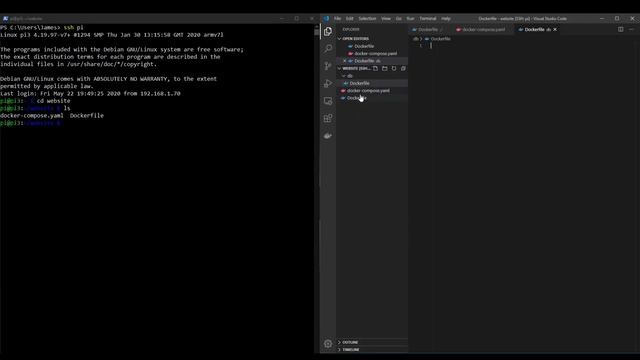
Task: Click the Manage gear icon
Action: (328, 344)
